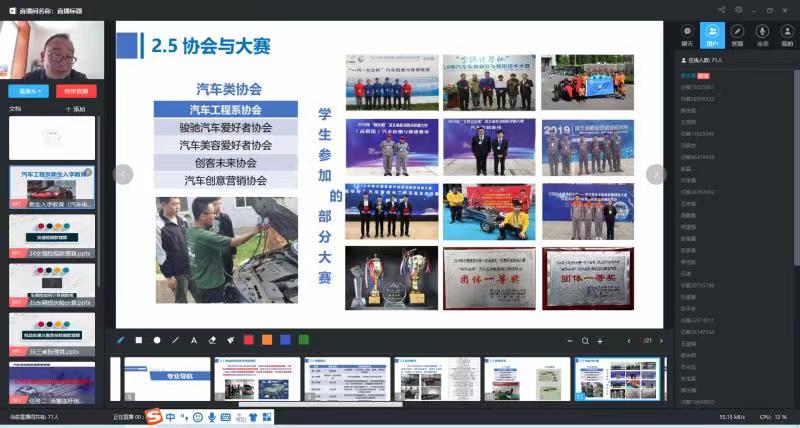Choose the green annotation color swatch

click(x=303, y=340)
